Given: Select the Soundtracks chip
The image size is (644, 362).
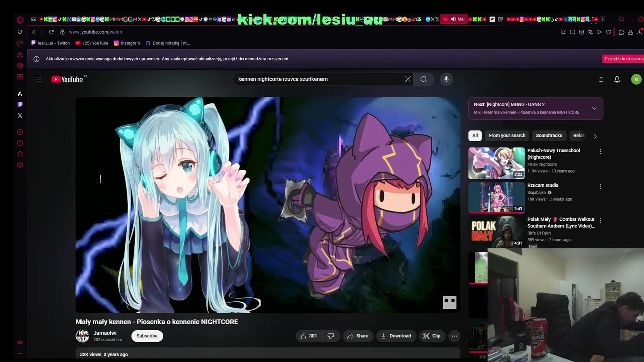Looking at the screenshot, I should click(549, 136).
